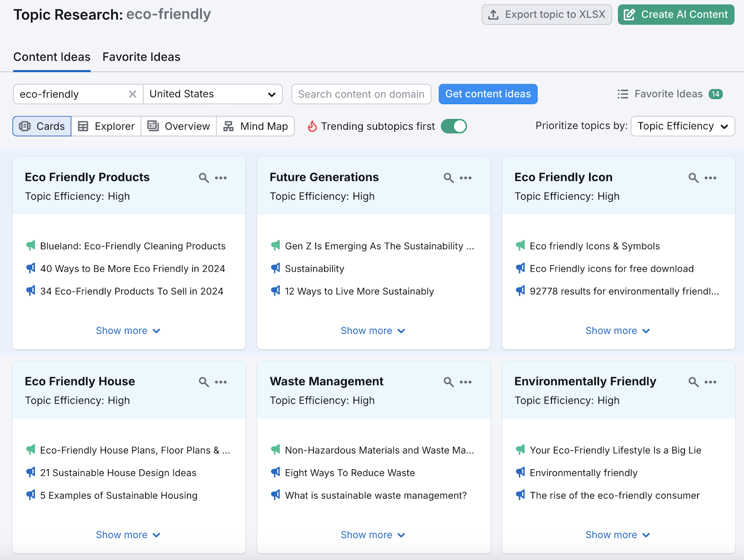Switch to the Favorite Ideas tab
The height and width of the screenshot is (560, 744).
(x=141, y=57)
